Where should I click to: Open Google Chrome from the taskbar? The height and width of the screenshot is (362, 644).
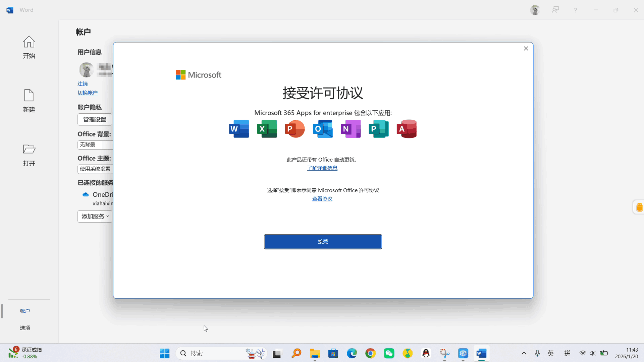370,353
